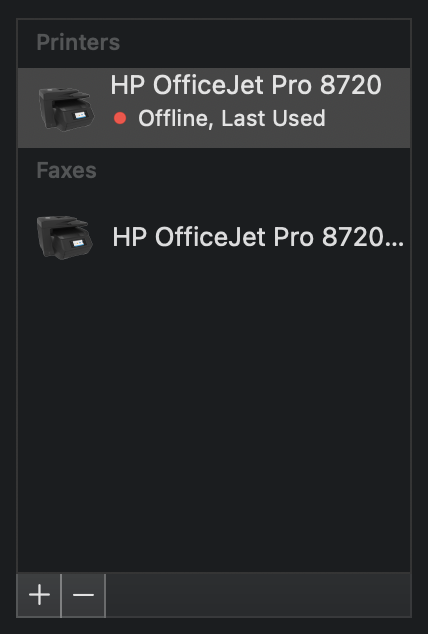Click the Printers section header
428x634 pixels.
78,42
